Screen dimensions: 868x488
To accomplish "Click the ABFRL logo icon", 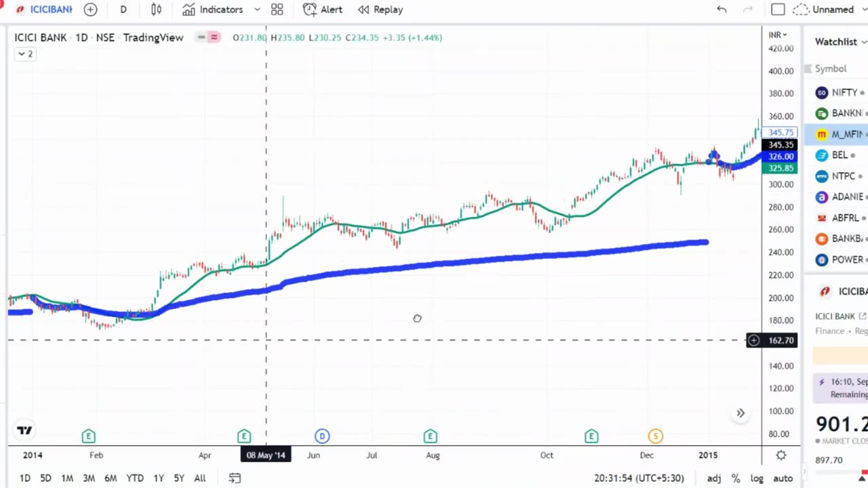I will coord(822,218).
